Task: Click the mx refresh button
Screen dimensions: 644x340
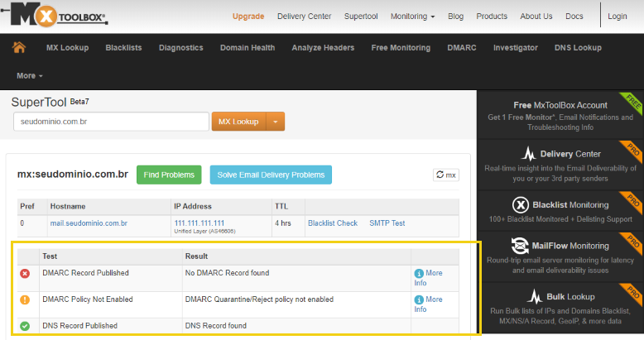Action: [446, 175]
